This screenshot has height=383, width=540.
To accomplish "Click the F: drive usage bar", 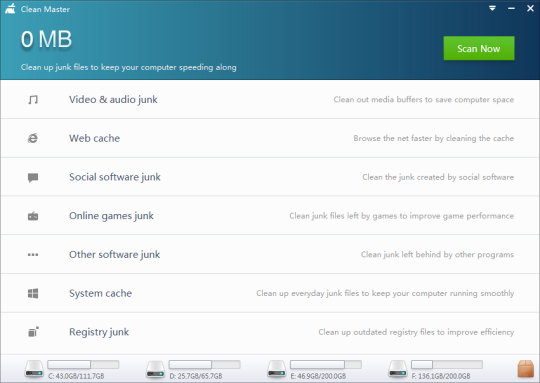I will coord(447,364).
